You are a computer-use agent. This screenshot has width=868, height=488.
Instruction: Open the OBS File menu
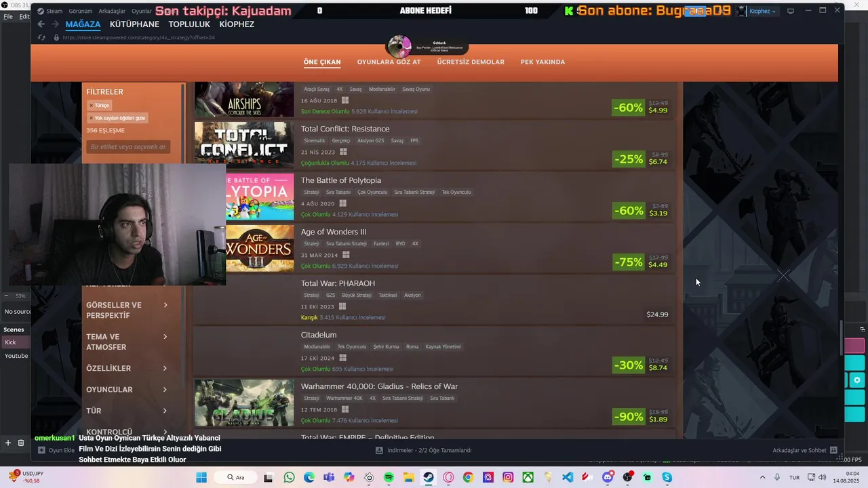[8, 16]
